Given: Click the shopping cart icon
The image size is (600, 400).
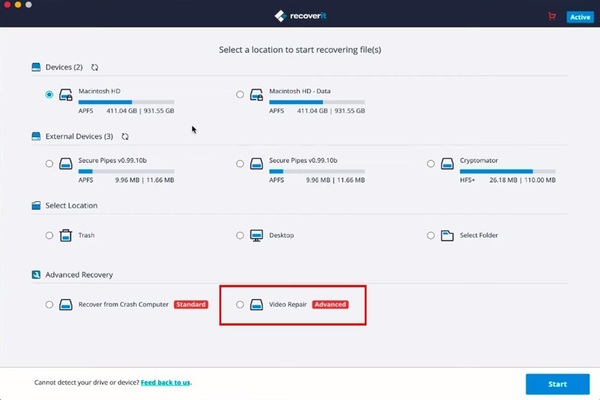Looking at the screenshot, I should pos(552,16).
